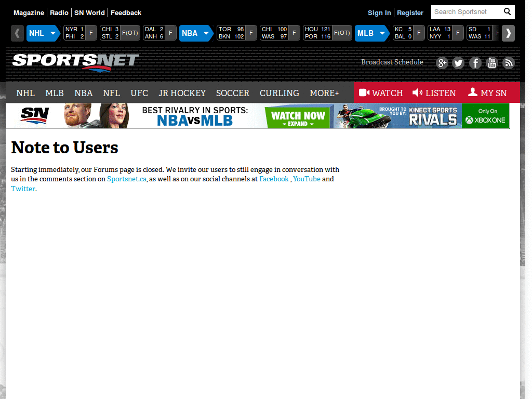Click the LISTEN button

tap(434, 92)
